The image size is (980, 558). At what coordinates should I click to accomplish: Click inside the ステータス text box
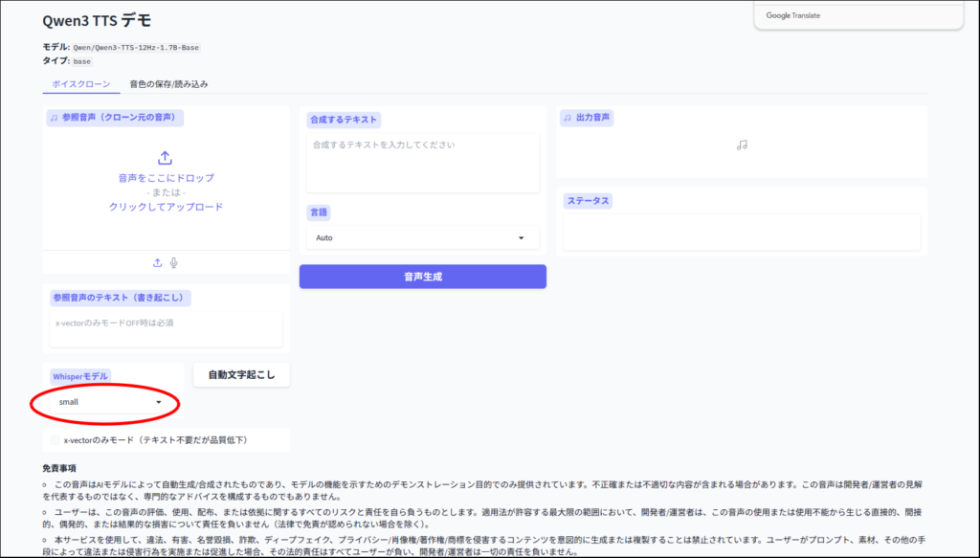click(x=742, y=232)
